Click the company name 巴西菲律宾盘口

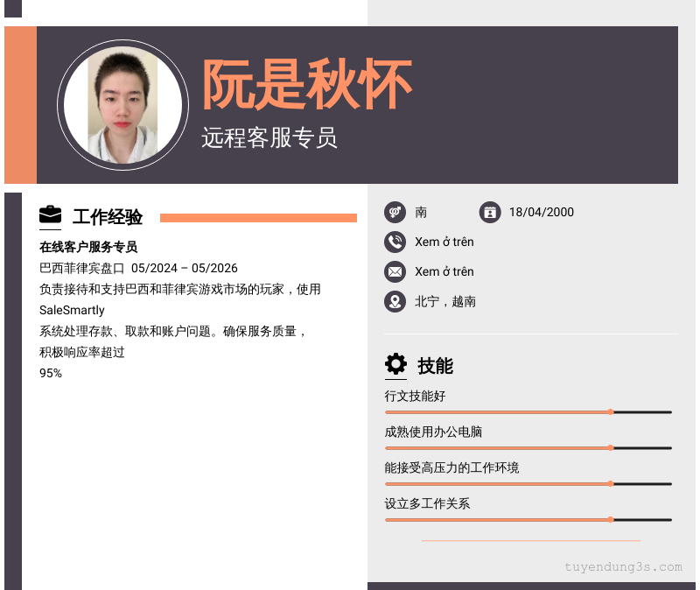click(x=81, y=268)
